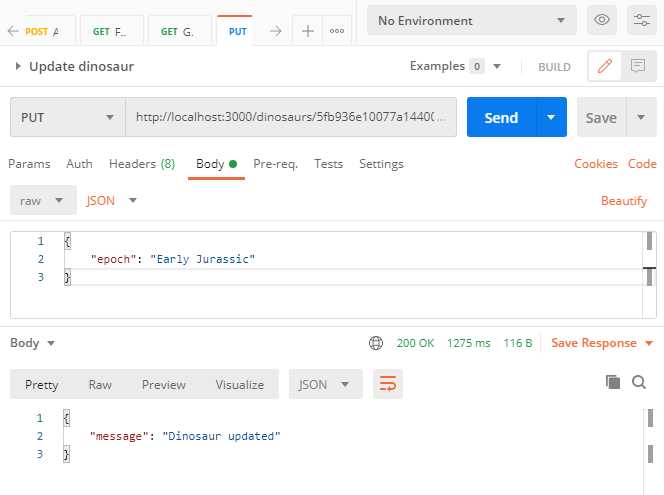Open the comments icon beside pencil

click(638, 66)
